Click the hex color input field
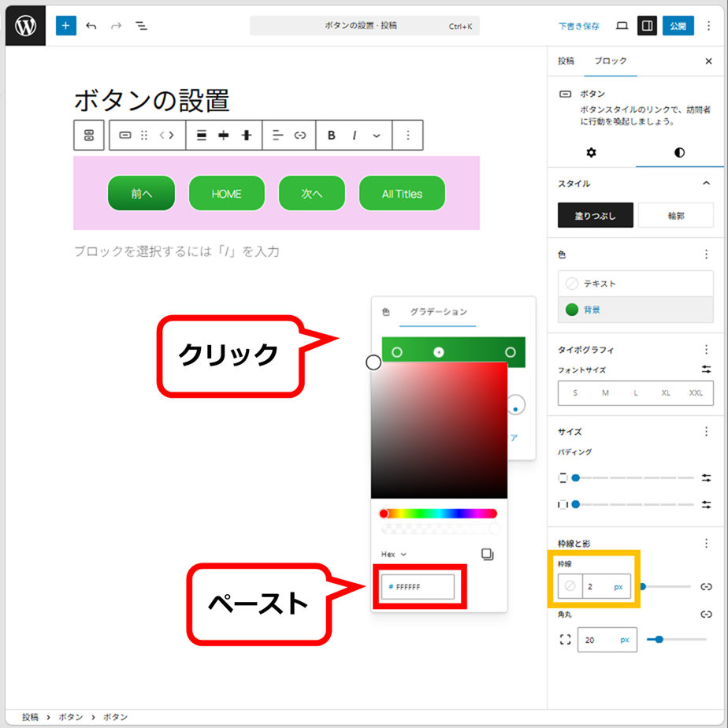The height and width of the screenshot is (728, 728). point(418,587)
